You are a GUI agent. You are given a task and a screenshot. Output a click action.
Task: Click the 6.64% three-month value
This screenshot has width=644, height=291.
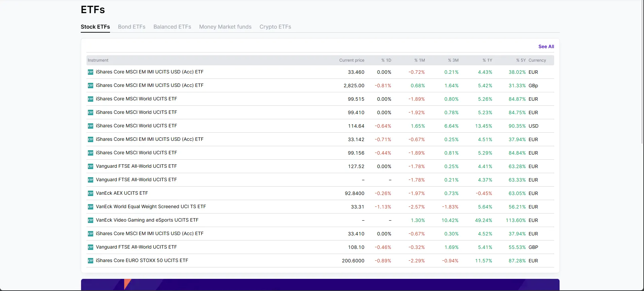(x=452, y=126)
